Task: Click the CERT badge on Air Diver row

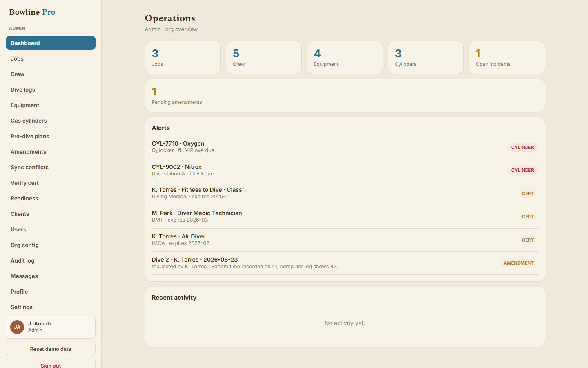Action: click(x=528, y=240)
